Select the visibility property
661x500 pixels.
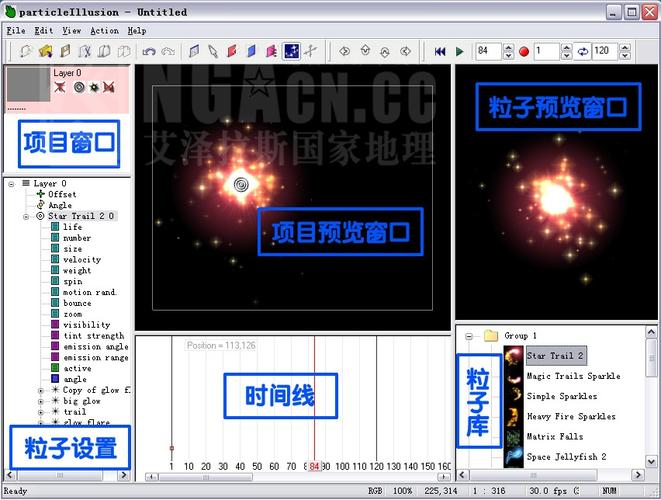(86, 325)
